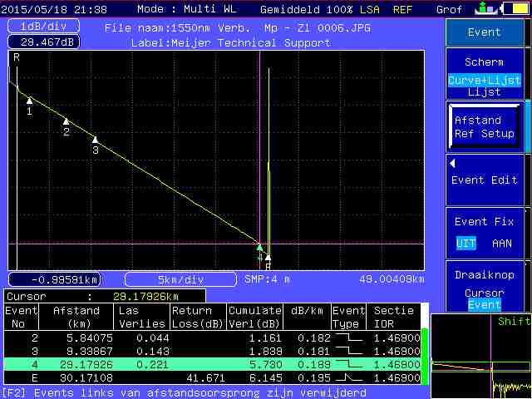Viewport: 532px width, 399px height.
Task: Click event marker 3 triangle on trace
Action: 95,140
